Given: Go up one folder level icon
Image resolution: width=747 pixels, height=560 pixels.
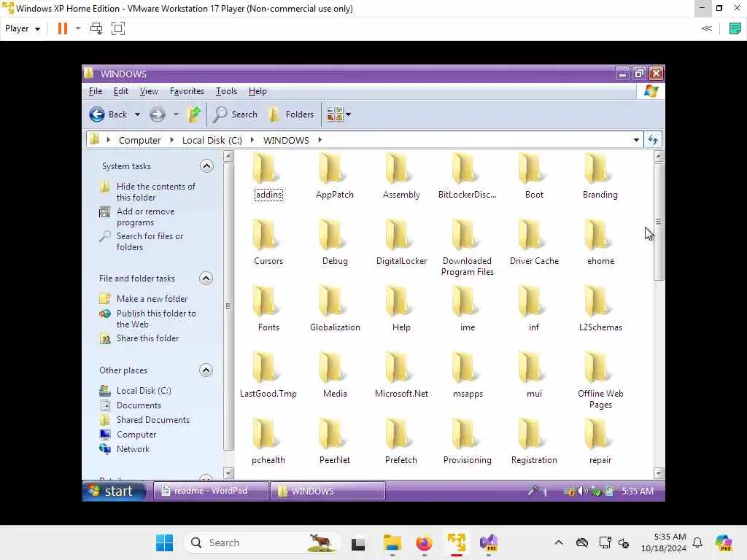Looking at the screenshot, I should (193, 114).
